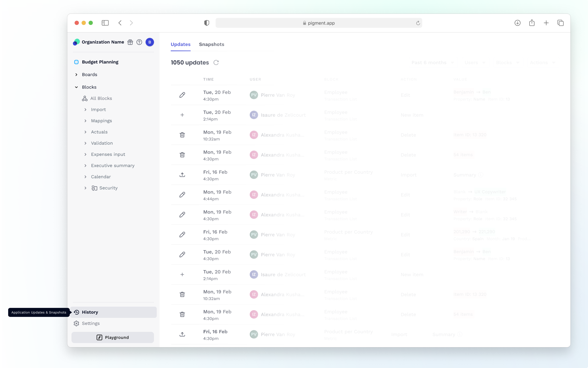Show the tab overview icon

tap(561, 23)
